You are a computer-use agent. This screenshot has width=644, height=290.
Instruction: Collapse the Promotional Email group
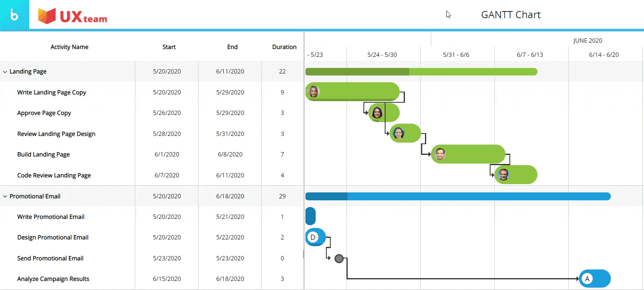[x=5, y=196]
